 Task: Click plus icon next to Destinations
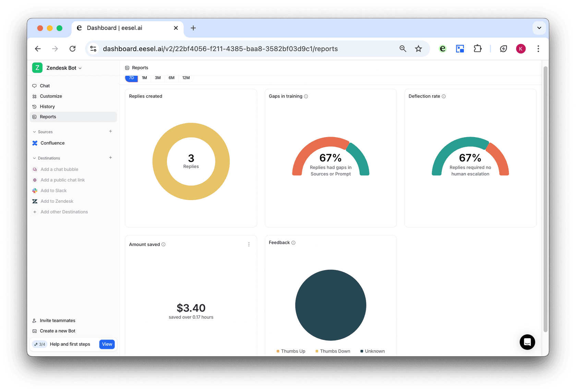click(110, 158)
